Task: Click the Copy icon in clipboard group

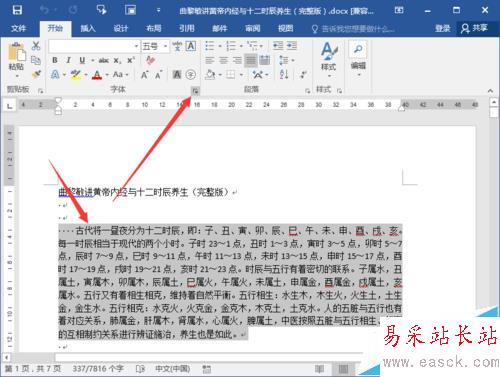Action: click(36, 60)
